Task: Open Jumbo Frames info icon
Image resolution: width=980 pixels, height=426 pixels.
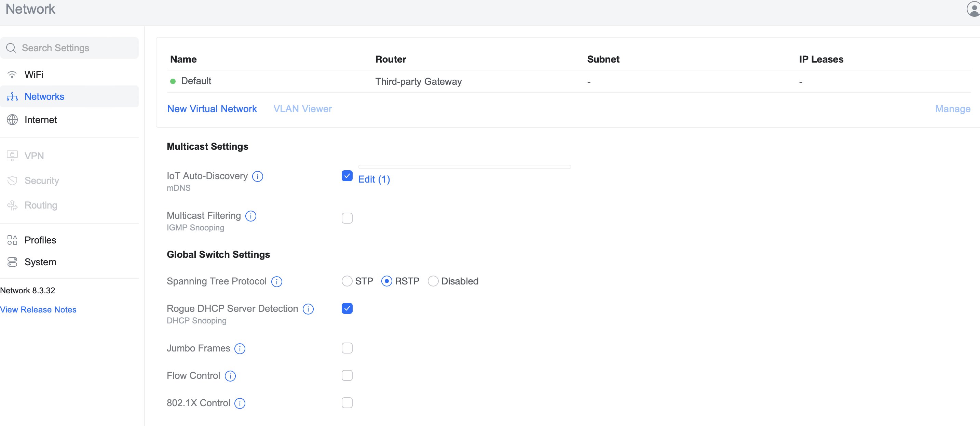Action: pos(240,349)
